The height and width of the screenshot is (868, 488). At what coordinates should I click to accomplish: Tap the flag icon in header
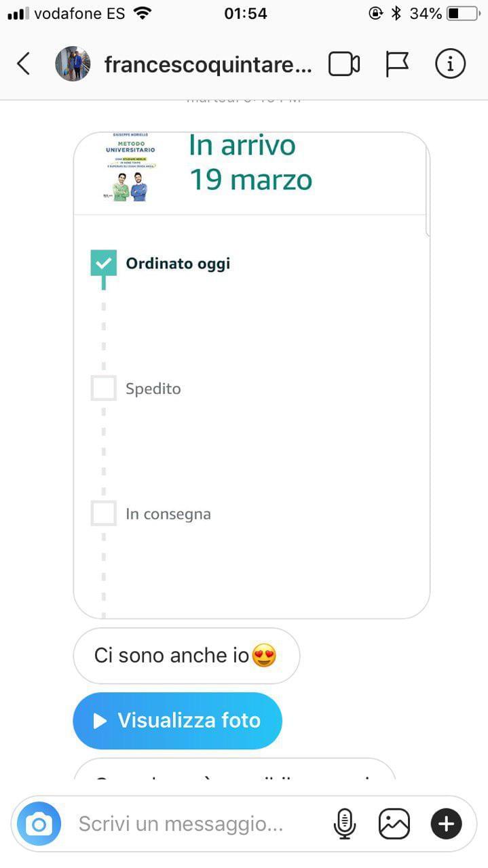[x=397, y=64]
